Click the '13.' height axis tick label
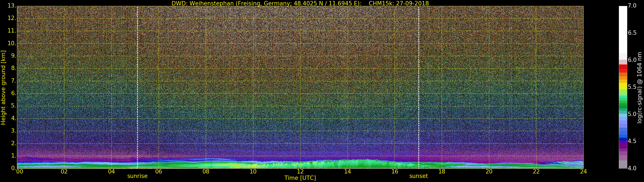Viewport: 644px width, 182px height. pyautogui.click(x=12, y=6)
